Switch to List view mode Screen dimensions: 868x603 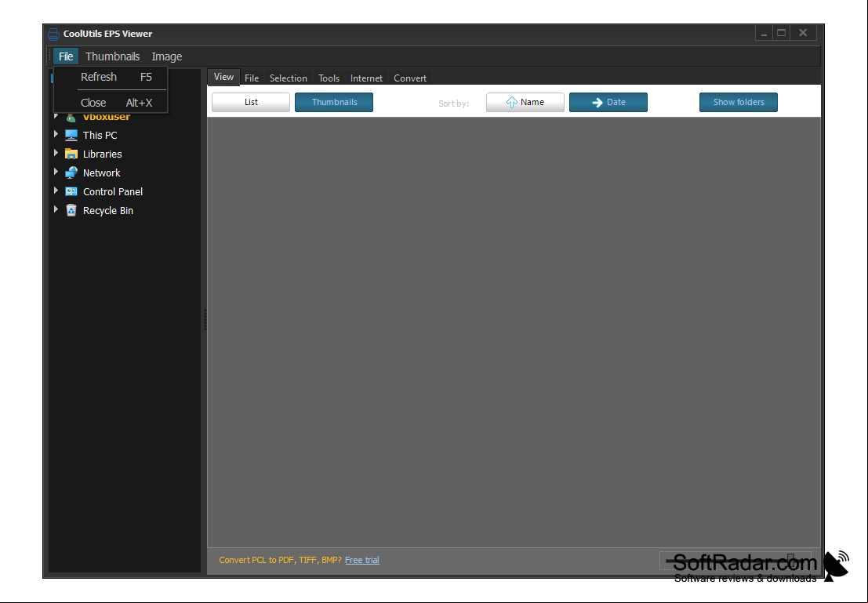click(251, 103)
